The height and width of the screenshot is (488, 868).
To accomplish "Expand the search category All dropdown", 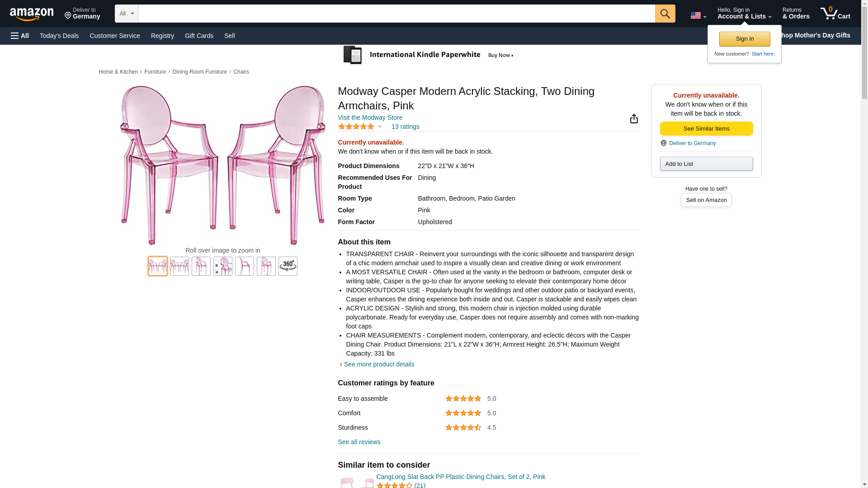I will coord(126,14).
